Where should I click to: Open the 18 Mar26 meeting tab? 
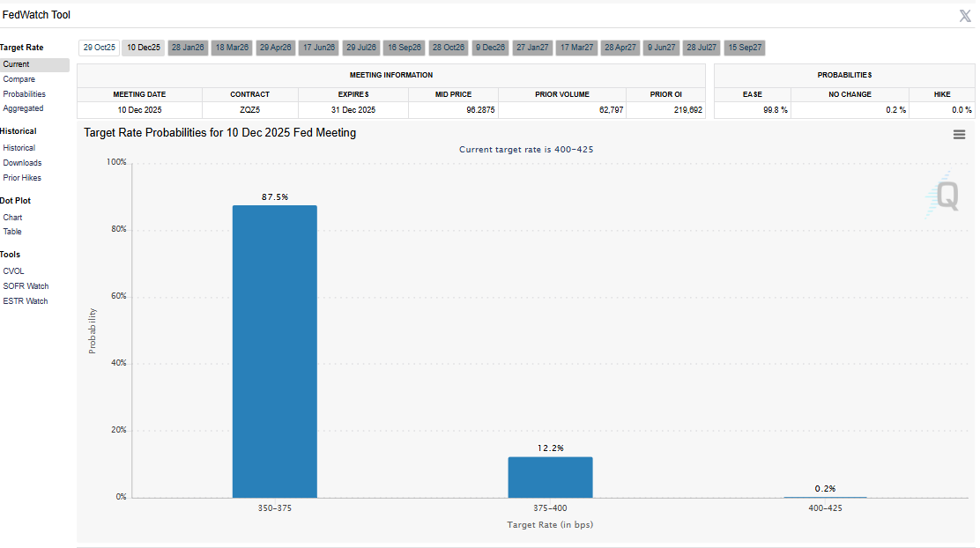point(232,48)
